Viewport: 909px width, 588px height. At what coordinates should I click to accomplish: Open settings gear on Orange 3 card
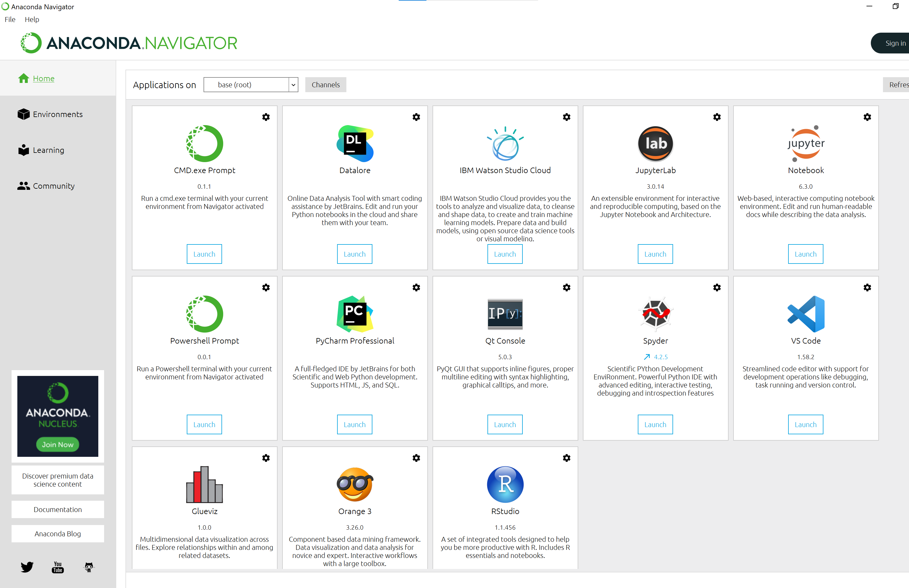pyautogui.click(x=416, y=458)
